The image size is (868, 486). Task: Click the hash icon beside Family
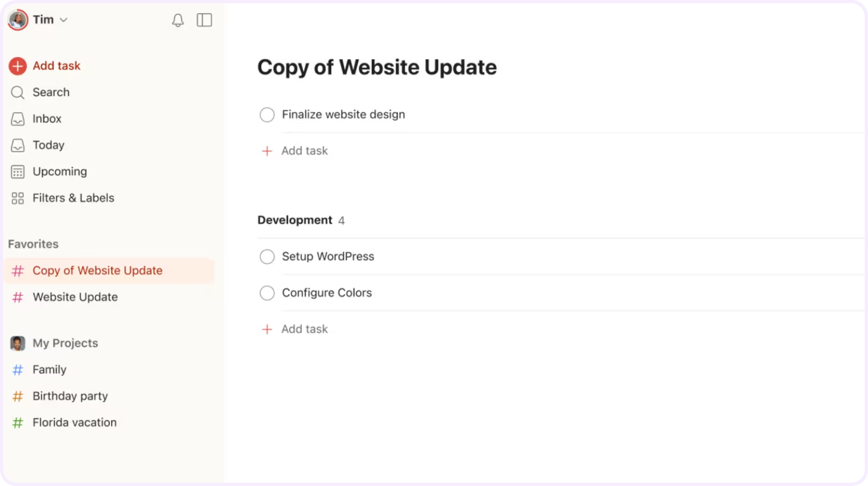(18, 369)
